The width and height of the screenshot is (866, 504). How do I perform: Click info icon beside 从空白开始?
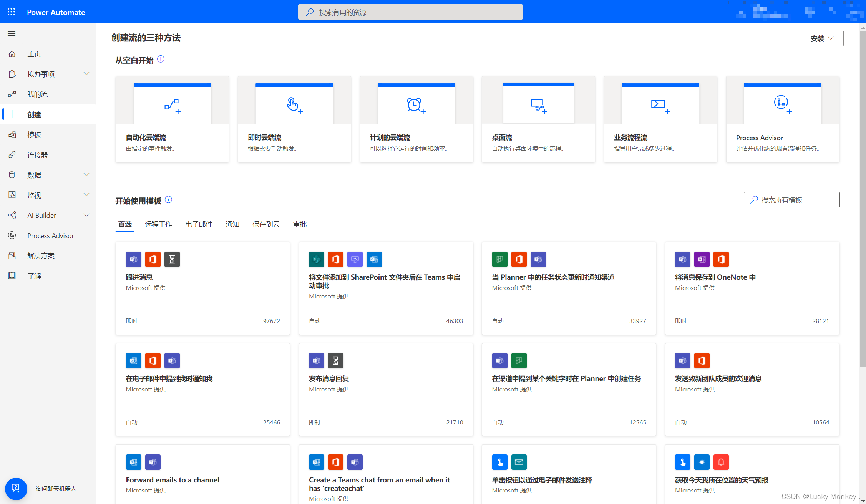click(x=161, y=59)
